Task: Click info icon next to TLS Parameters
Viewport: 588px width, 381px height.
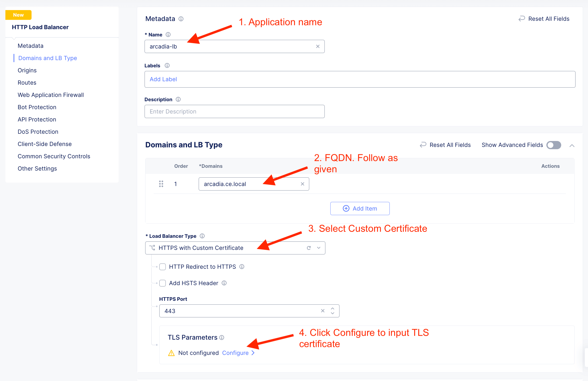Action: (222, 338)
